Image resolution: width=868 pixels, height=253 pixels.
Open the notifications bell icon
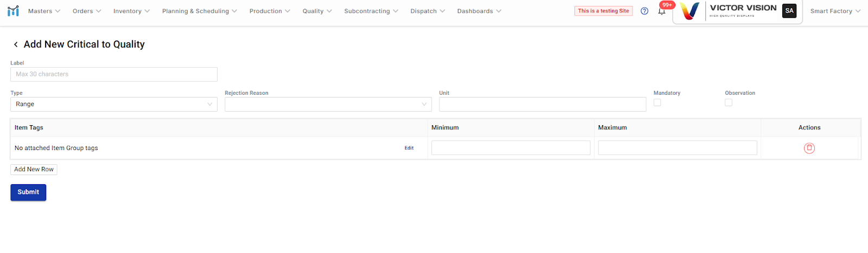click(661, 11)
